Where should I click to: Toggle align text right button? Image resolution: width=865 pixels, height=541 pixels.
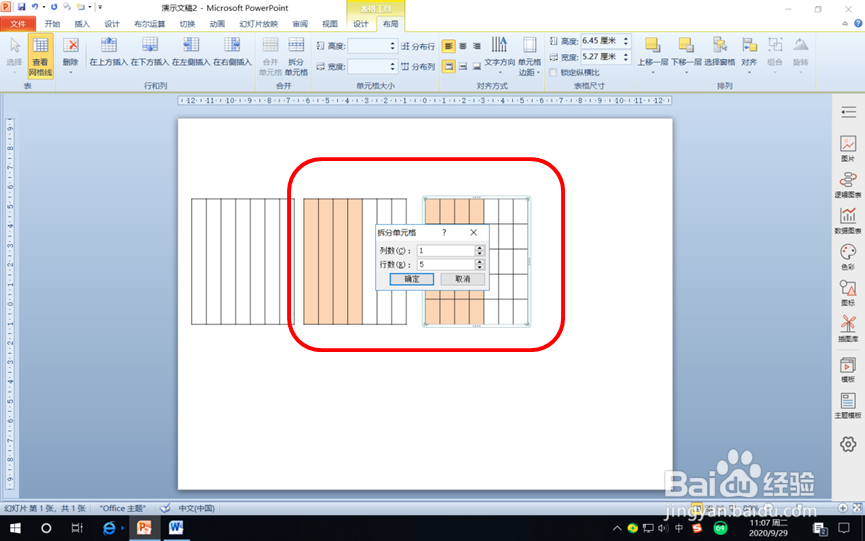(x=477, y=46)
